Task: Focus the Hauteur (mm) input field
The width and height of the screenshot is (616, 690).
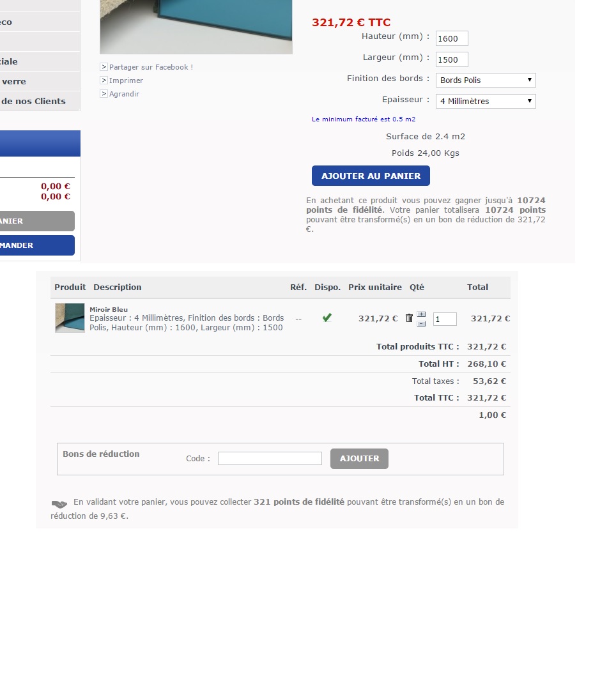Action: coord(452,38)
